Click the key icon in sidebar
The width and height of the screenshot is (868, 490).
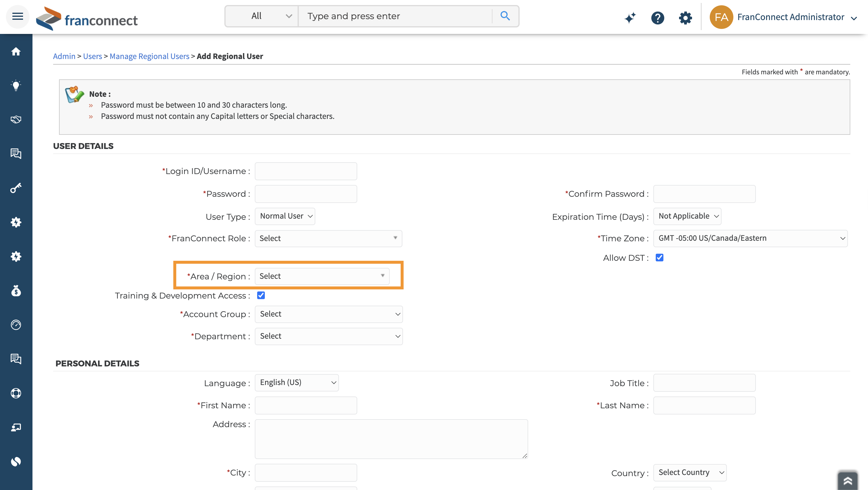click(16, 188)
